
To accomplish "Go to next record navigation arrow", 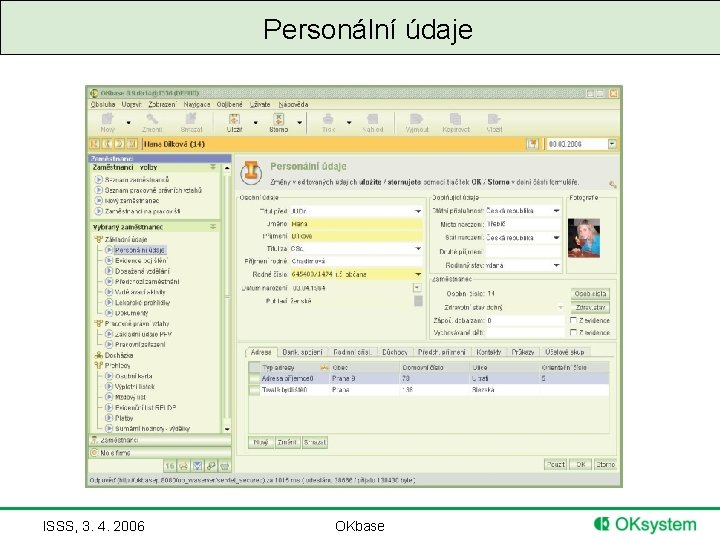I will (x=119, y=144).
